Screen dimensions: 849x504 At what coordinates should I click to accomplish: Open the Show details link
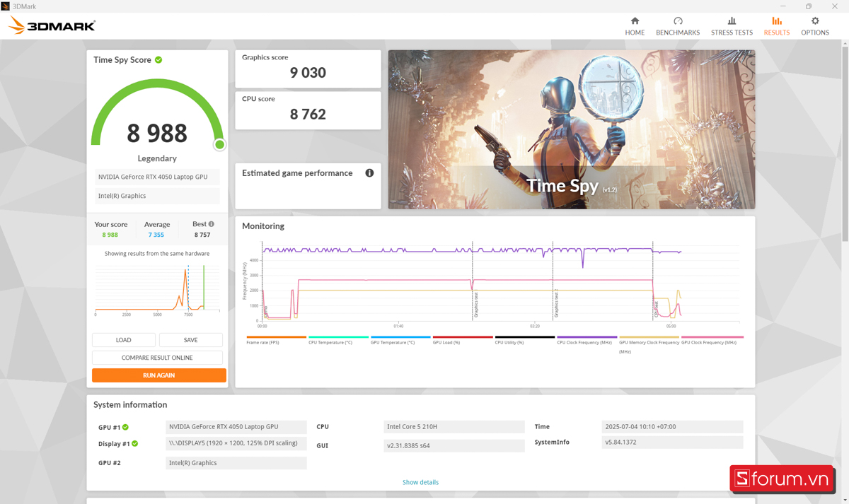pos(420,482)
